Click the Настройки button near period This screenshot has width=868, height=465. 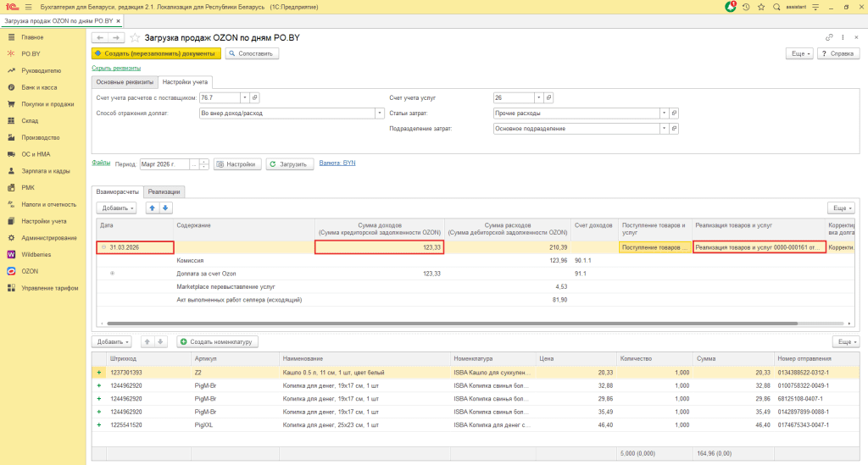(237, 164)
